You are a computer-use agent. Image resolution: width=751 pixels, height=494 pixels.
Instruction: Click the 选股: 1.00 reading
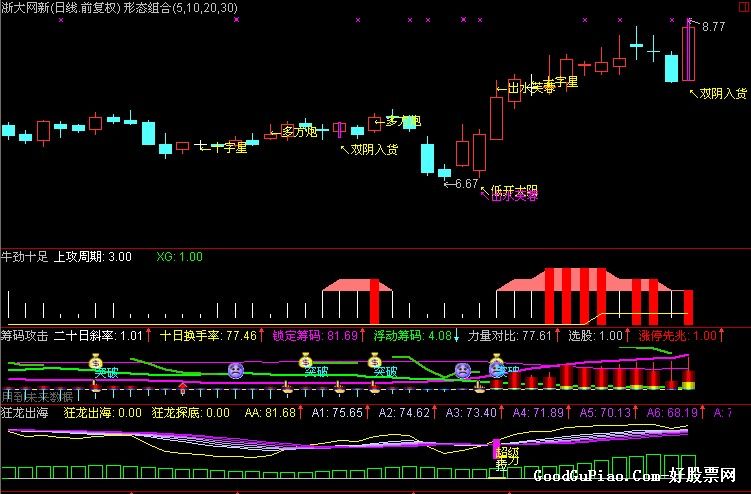pos(595,336)
